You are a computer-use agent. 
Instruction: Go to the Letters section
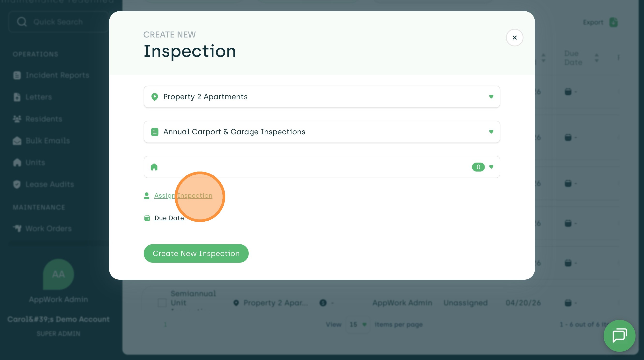[38, 97]
